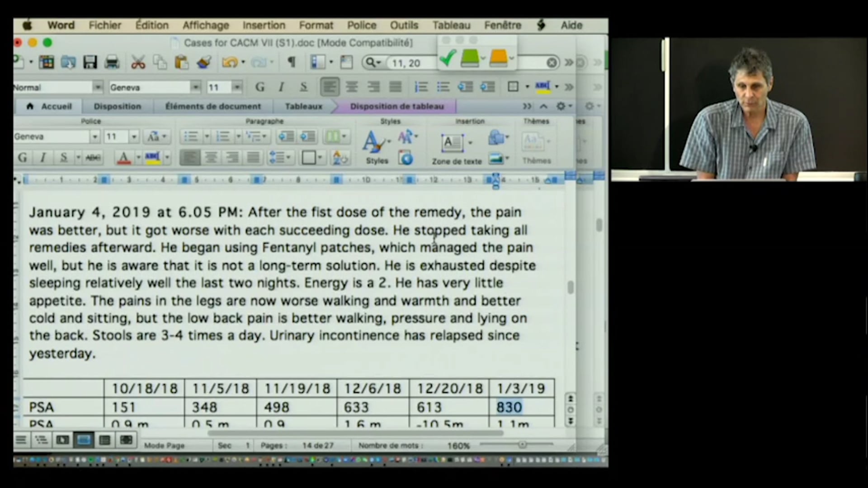
Task: Click the numbered list icon in ribbon
Action: click(223, 136)
